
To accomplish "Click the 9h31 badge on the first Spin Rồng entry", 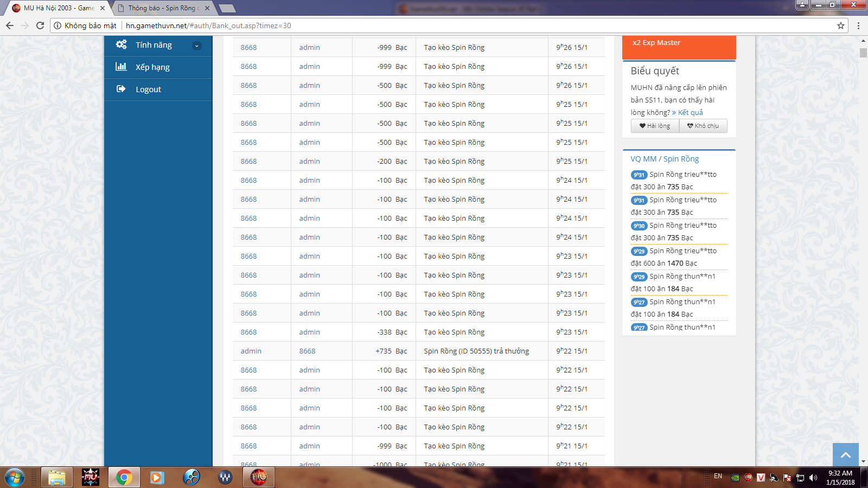I will click(639, 175).
